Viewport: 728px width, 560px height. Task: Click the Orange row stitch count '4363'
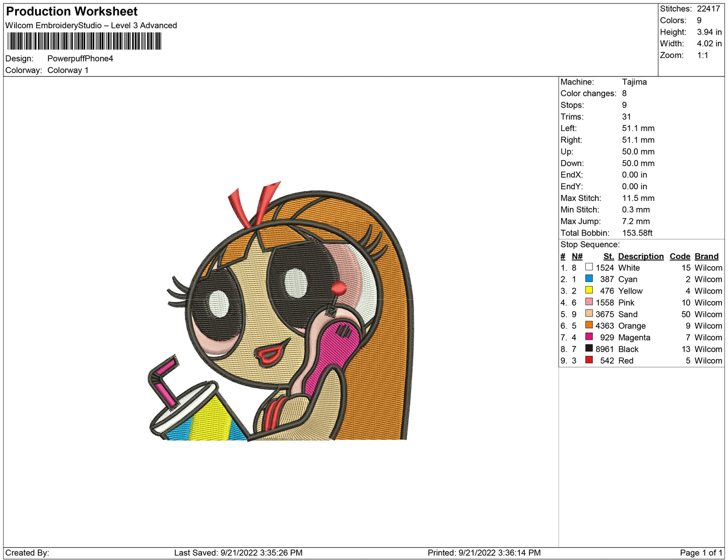tap(605, 326)
